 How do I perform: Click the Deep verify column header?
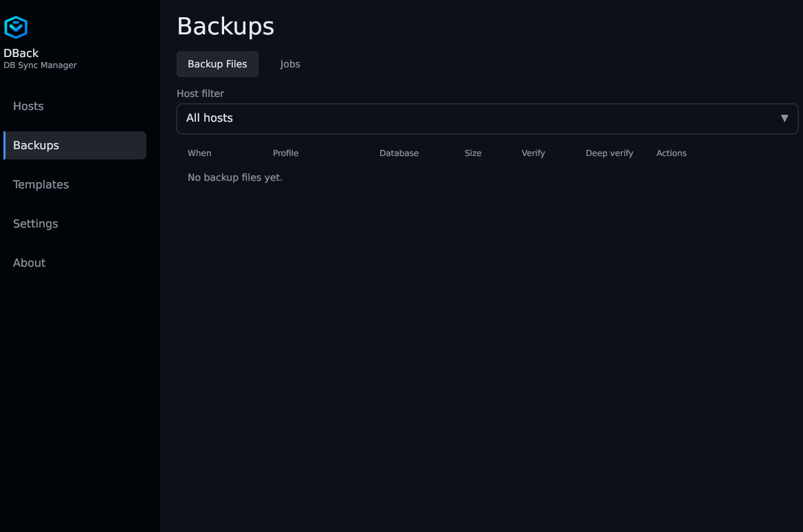click(609, 153)
